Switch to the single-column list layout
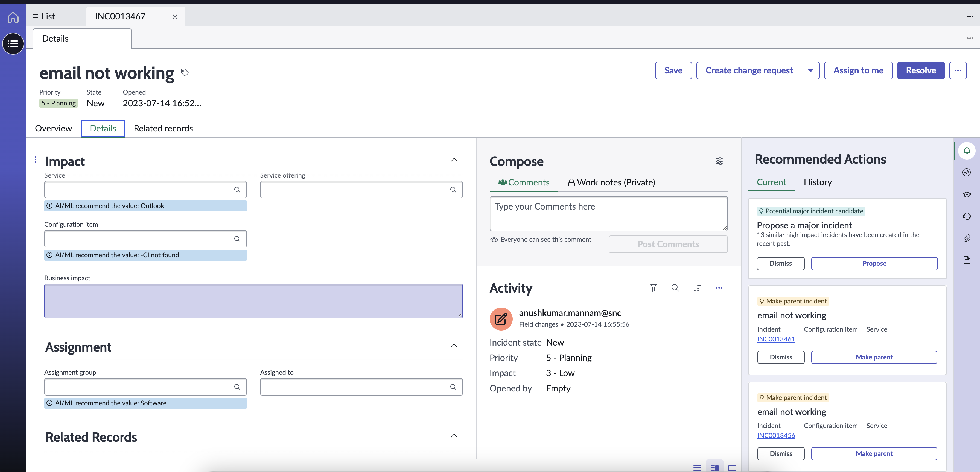The width and height of the screenshot is (980, 472). point(697,468)
